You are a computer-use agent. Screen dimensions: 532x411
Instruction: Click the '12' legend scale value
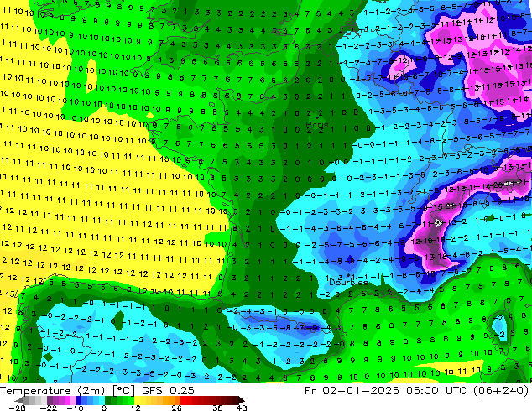pos(136,408)
